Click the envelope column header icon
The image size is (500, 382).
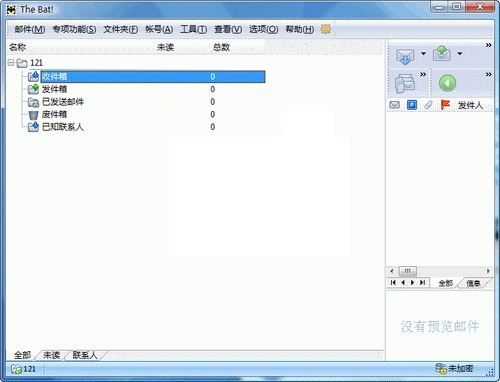click(395, 105)
